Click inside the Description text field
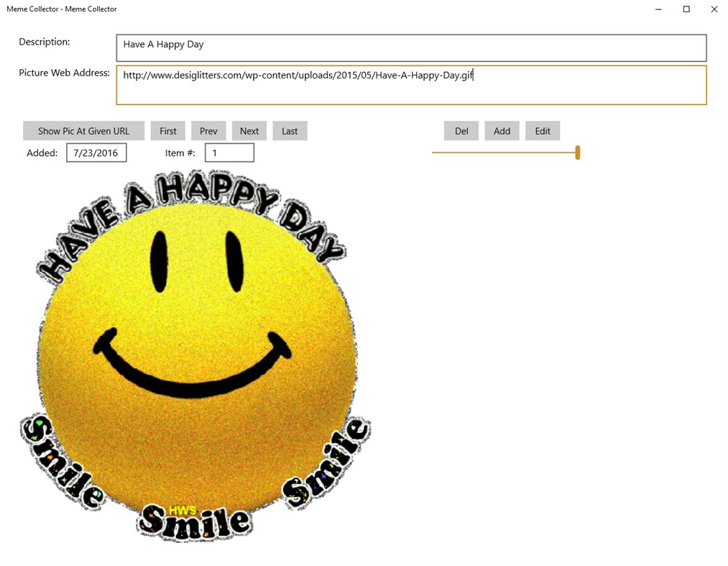 click(x=410, y=47)
